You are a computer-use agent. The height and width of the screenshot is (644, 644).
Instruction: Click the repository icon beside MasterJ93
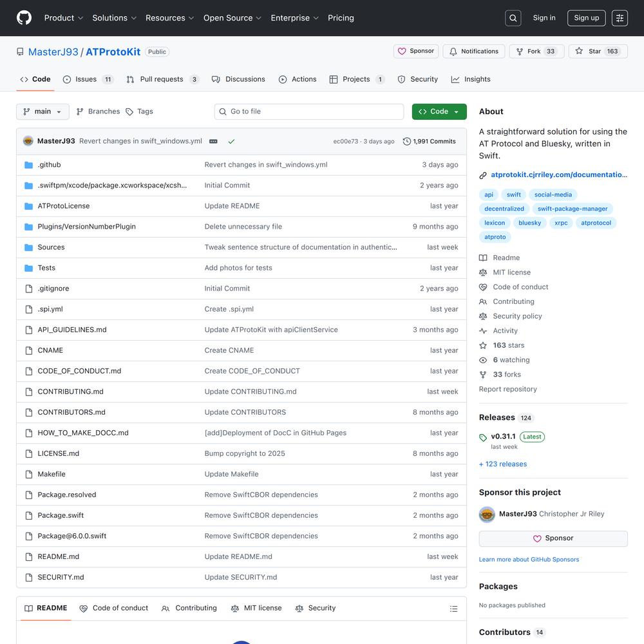click(x=20, y=52)
